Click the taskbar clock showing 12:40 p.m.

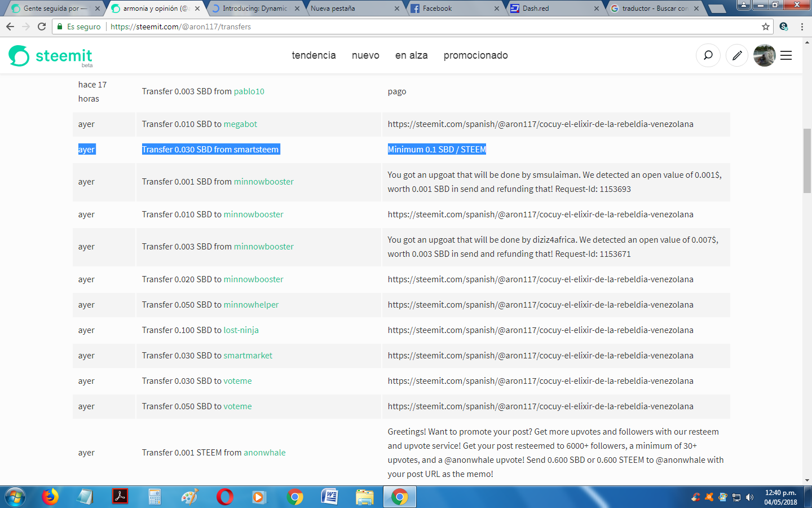tap(781, 497)
